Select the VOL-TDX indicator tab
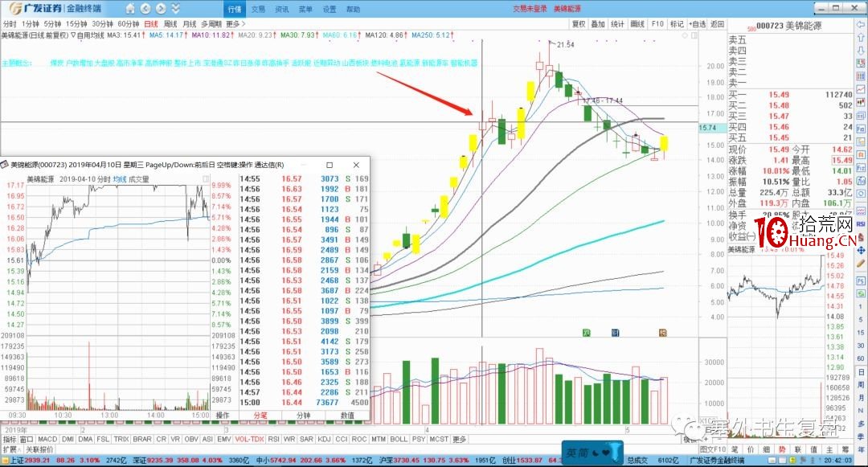868x467 pixels. click(x=249, y=440)
